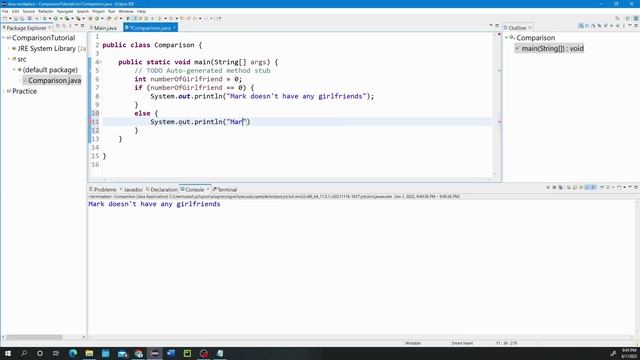Click 'Smart Insert' in the status bar
The height and width of the screenshot is (360, 640).
(462, 343)
